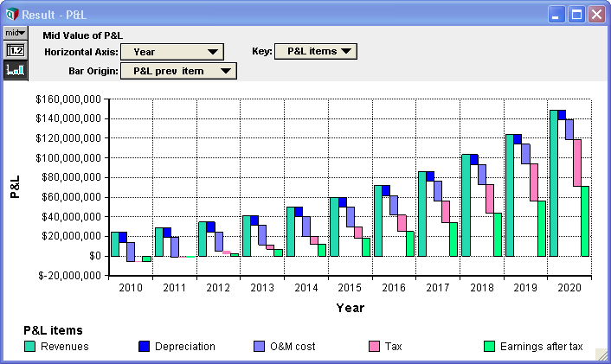This screenshot has height=364, width=611.
Task: Click the Tax legend color swatch
Action: [x=374, y=346]
